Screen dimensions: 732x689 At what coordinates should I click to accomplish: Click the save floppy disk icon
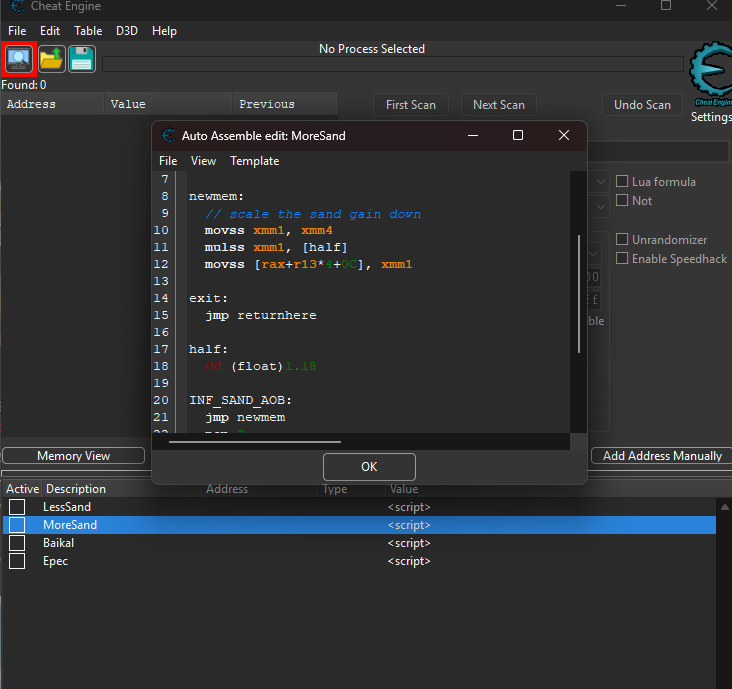pyautogui.click(x=82, y=60)
